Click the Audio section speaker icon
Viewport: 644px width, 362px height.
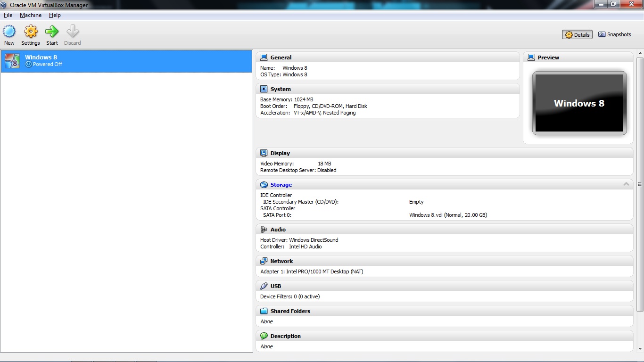tap(264, 230)
